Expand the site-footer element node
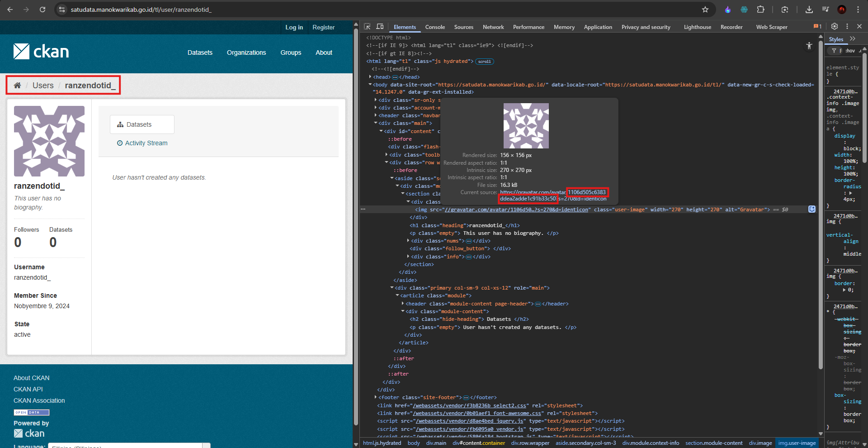868x448 pixels. [x=376, y=397]
